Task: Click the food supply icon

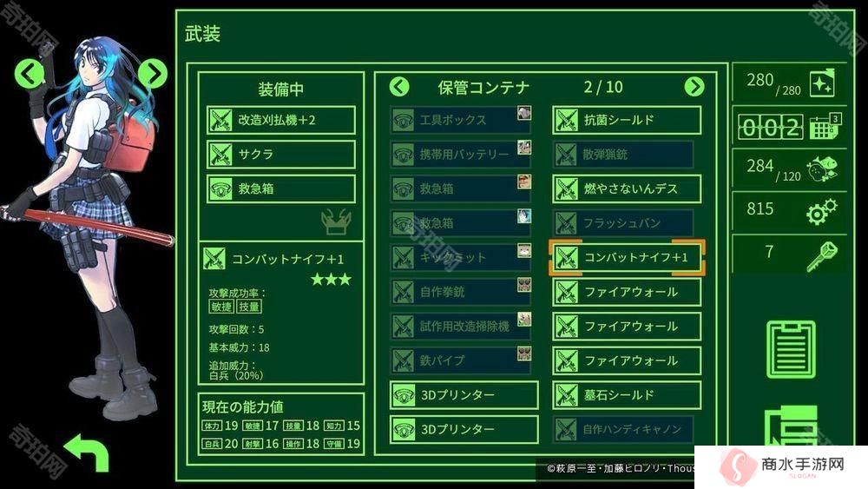Action: (x=821, y=169)
